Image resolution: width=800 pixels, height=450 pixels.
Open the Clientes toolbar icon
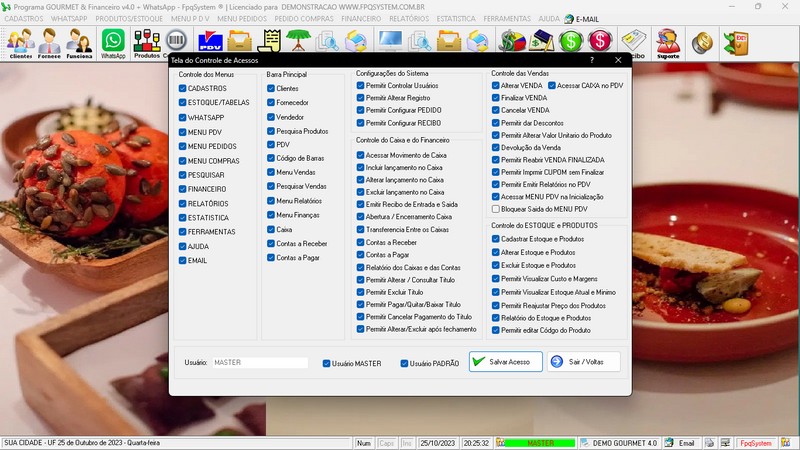[x=21, y=43]
